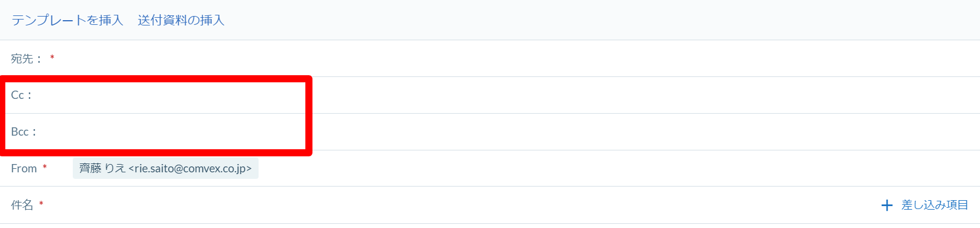
Task: Click the rie.saito@comvex.co.jp address in From
Action: pos(190,168)
